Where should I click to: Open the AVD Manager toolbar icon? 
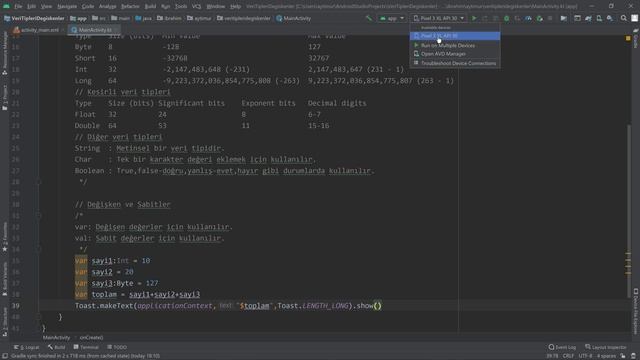click(x=599, y=18)
